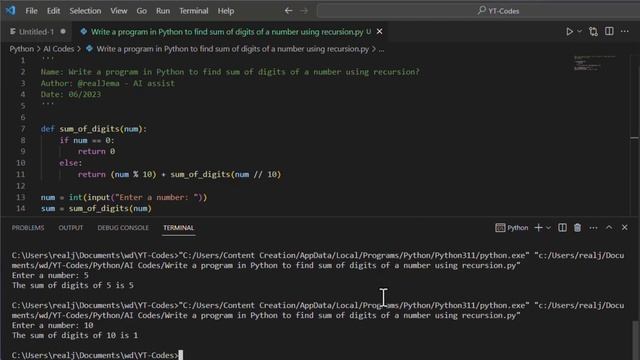Switch to the Problems panel tab

click(x=28, y=228)
